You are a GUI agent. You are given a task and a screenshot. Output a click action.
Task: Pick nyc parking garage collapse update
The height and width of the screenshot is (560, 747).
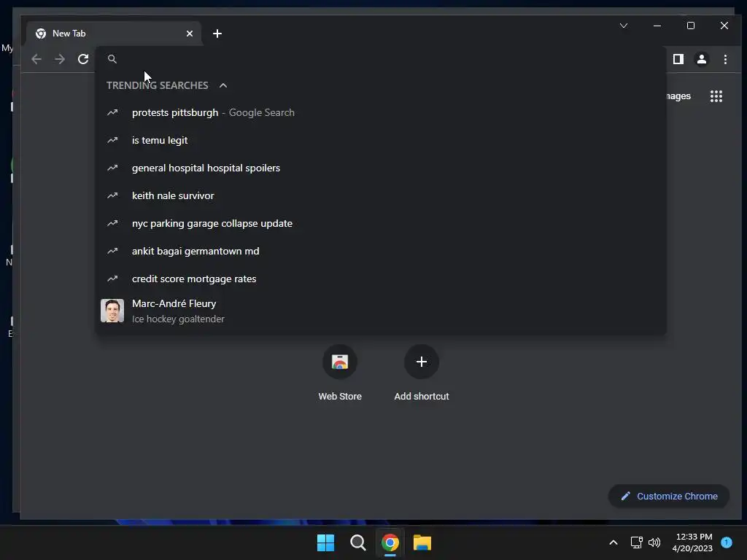[x=381, y=223]
